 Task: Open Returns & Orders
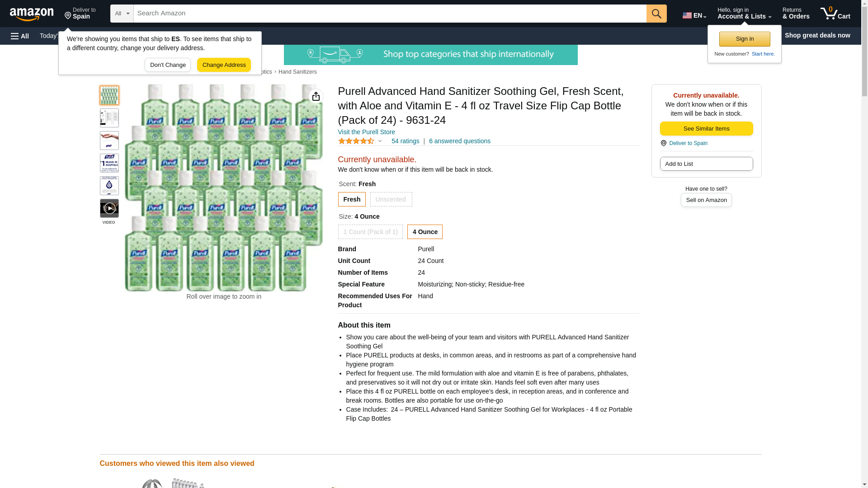point(796,14)
